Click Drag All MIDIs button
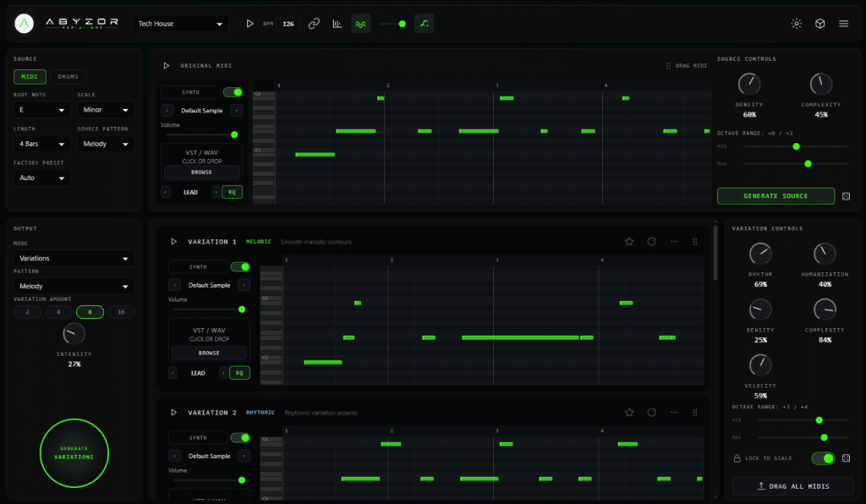This screenshot has width=866, height=504. (792, 486)
